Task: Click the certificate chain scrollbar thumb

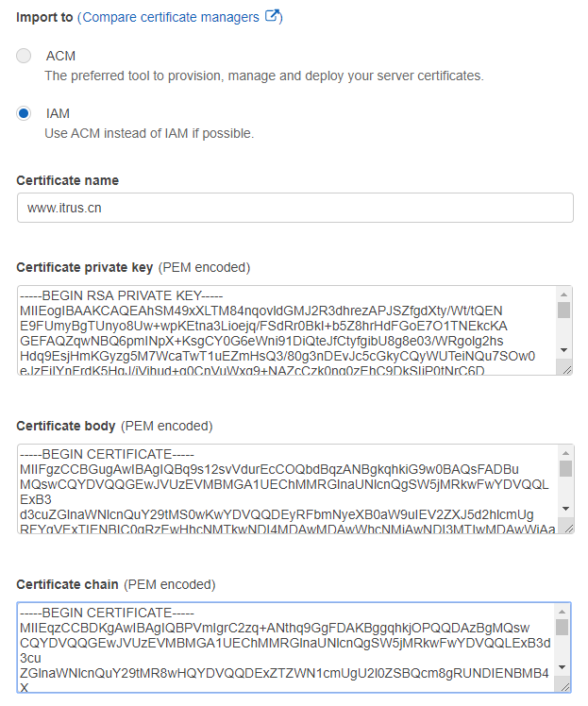Action: 563,627
